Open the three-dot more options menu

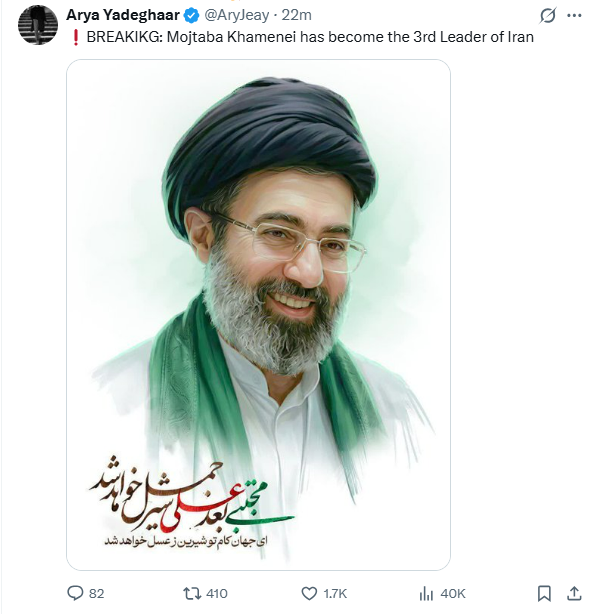coord(574,16)
